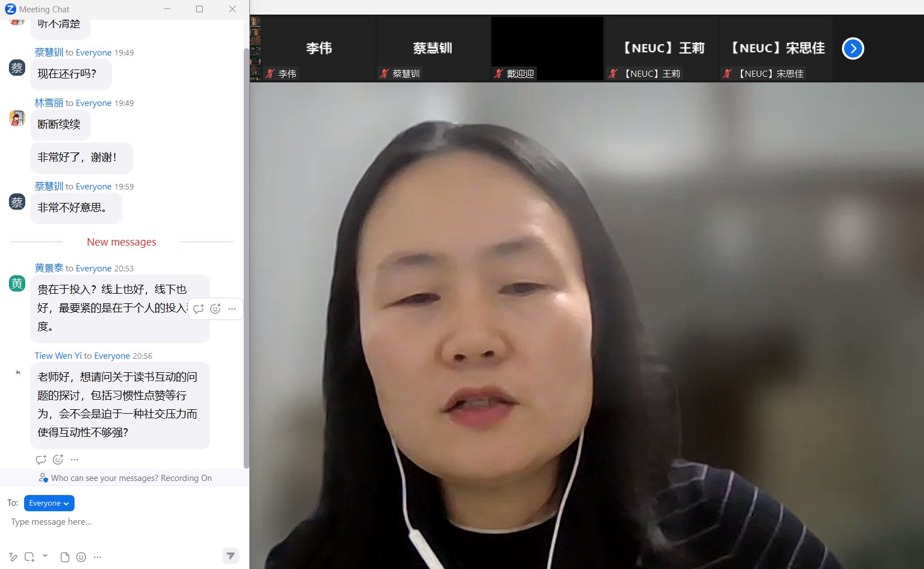Select 黄景泰's message about 投入

click(x=120, y=308)
